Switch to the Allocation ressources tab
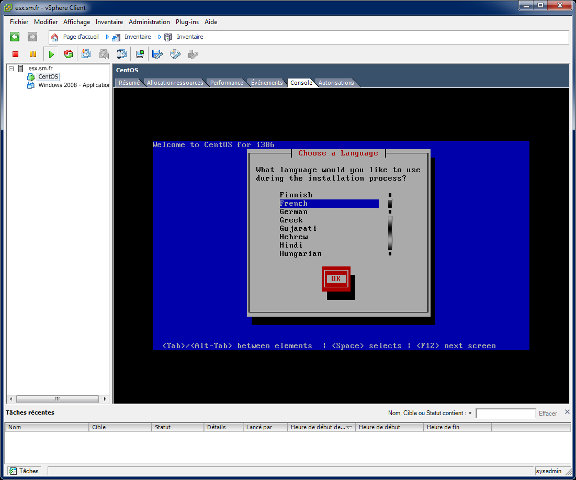Screen dimensions: 576x480 point(175,83)
